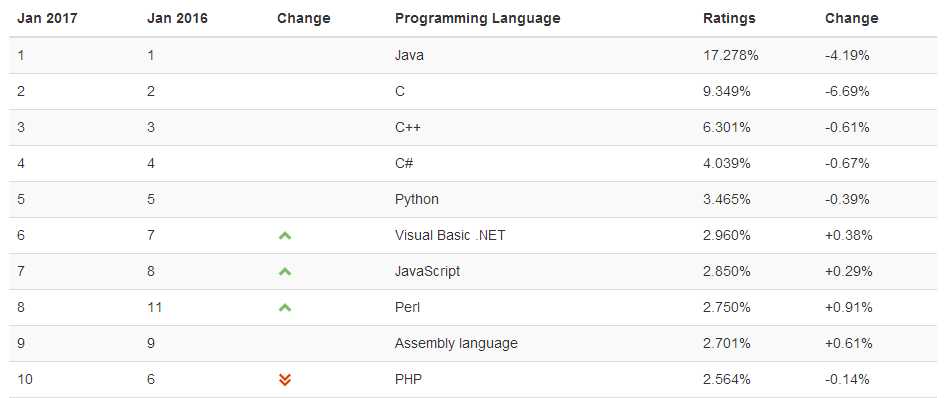946x398 pixels.
Task: Select the Jan 2016 column header
Action: 177,18
